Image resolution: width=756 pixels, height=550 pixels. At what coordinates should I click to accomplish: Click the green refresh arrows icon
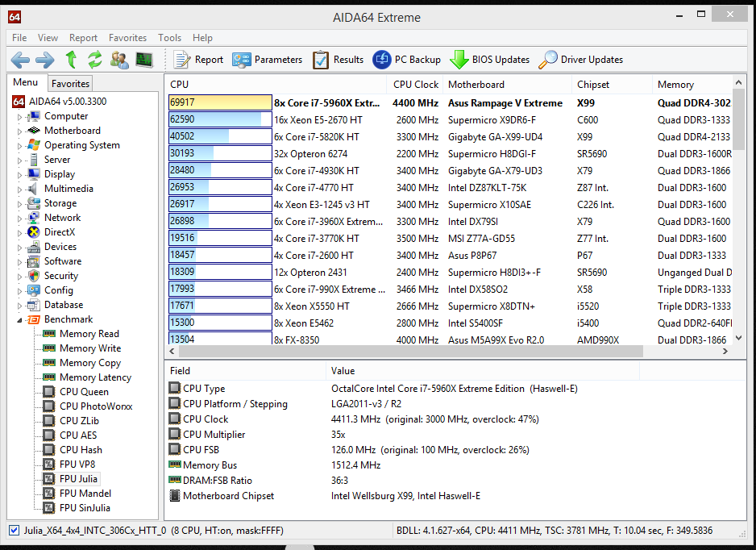click(95, 60)
